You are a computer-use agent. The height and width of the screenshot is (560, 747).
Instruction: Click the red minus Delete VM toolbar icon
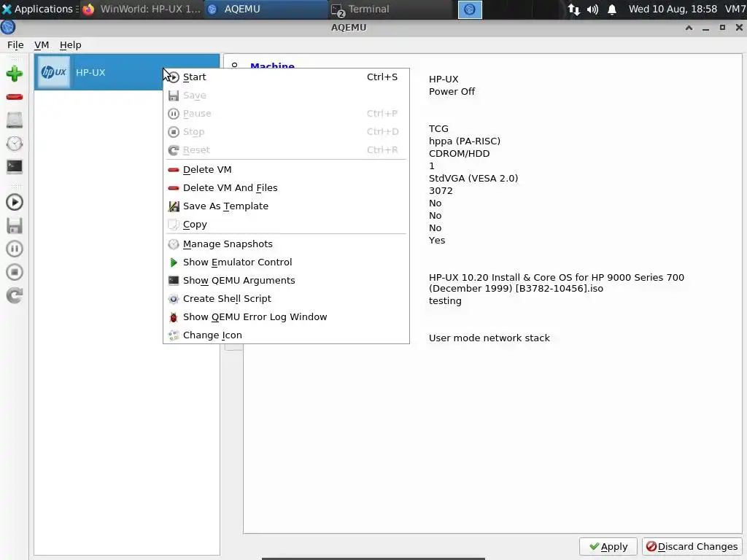pyautogui.click(x=15, y=97)
